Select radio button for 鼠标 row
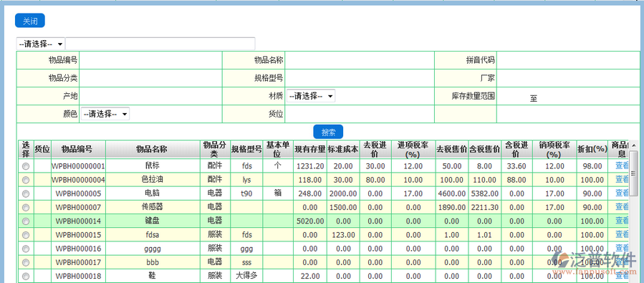The width and height of the screenshot is (644, 283). click(x=26, y=166)
